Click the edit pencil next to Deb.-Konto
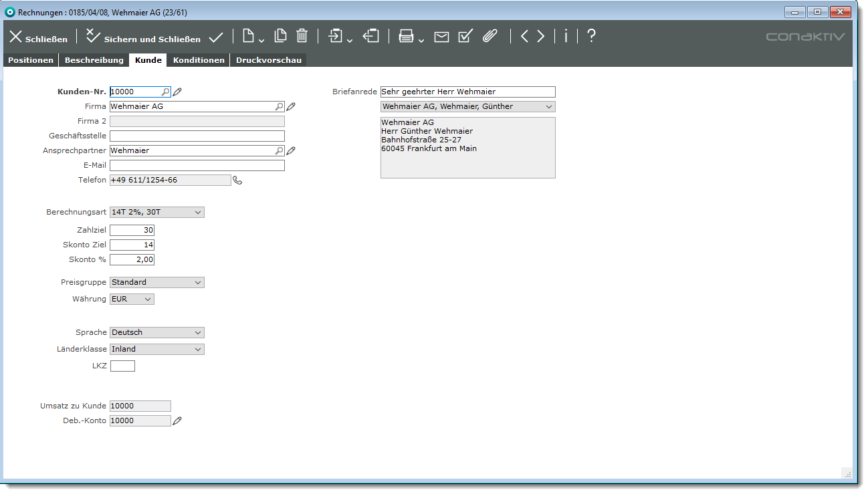This screenshot has width=868, height=494. click(x=177, y=421)
